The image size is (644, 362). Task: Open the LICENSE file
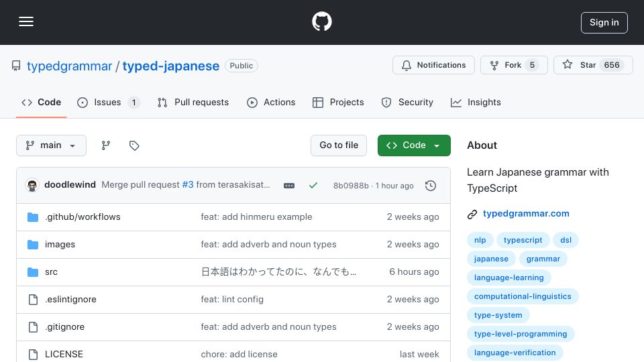pos(64,354)
